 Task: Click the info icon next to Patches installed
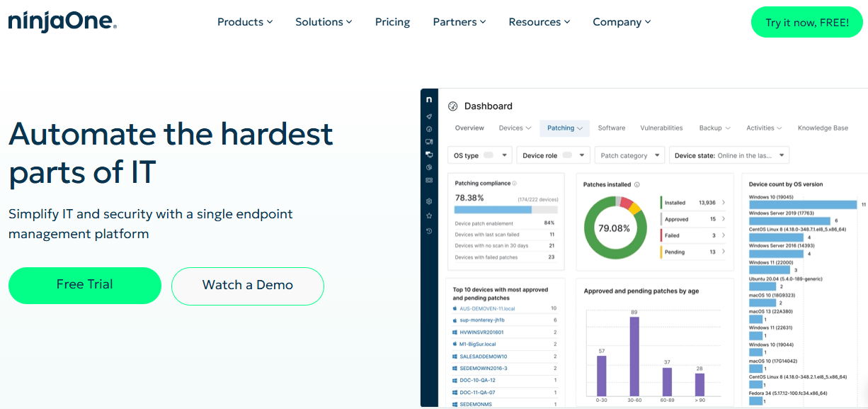point(637,185)
